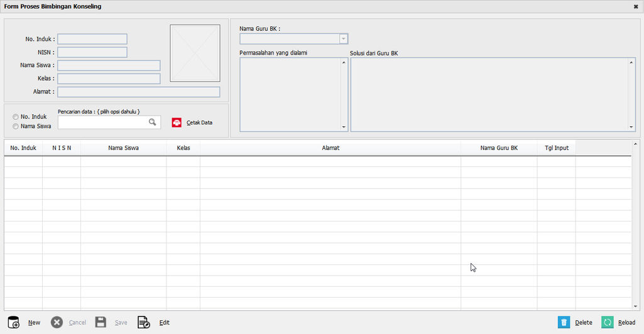The width and height of the screenshot is (644, 334).
Task: Click the Edit document icon
Action: pyautogui.click(x=144, y=322)
